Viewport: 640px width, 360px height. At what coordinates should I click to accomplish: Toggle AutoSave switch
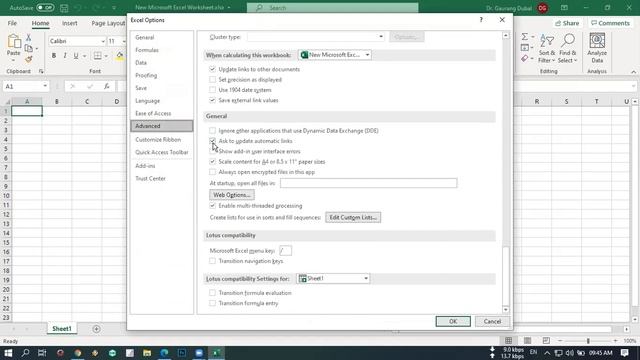click(x=45, y=8)
